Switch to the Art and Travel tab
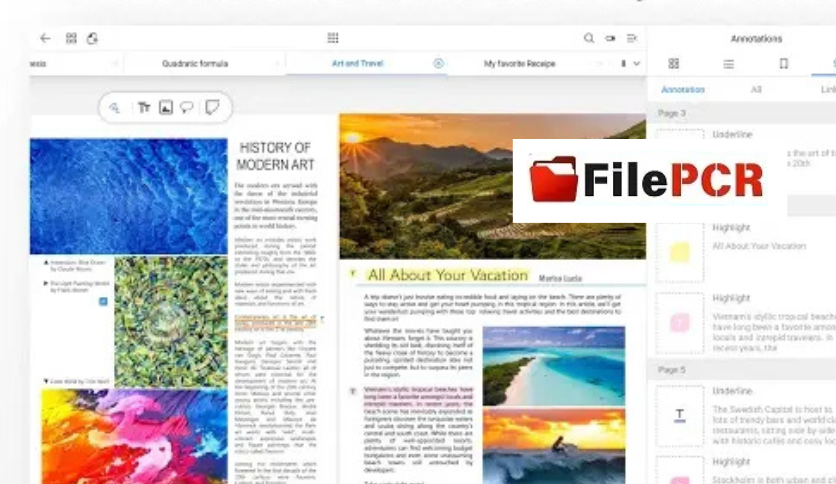Screen dimensions: 836x484 358,63
